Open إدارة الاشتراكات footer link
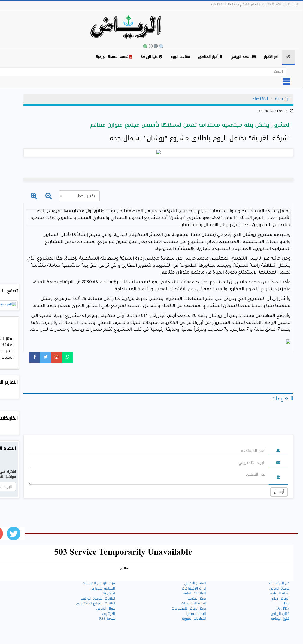 click(x=194, y=588)
